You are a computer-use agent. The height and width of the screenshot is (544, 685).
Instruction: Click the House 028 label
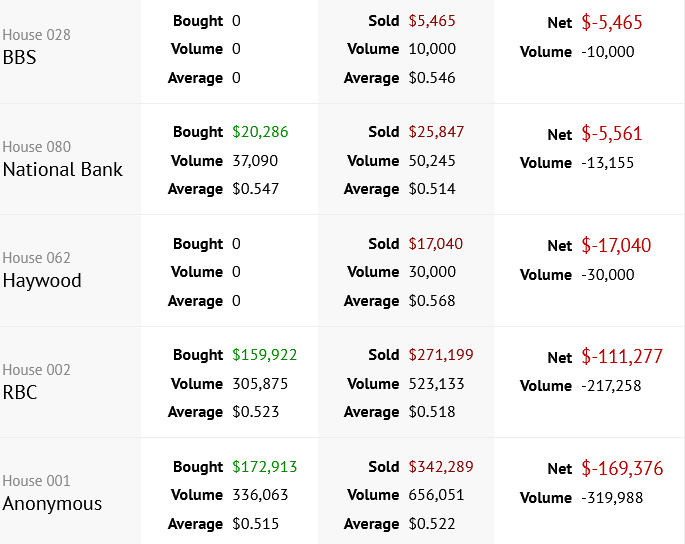[36, 35]
